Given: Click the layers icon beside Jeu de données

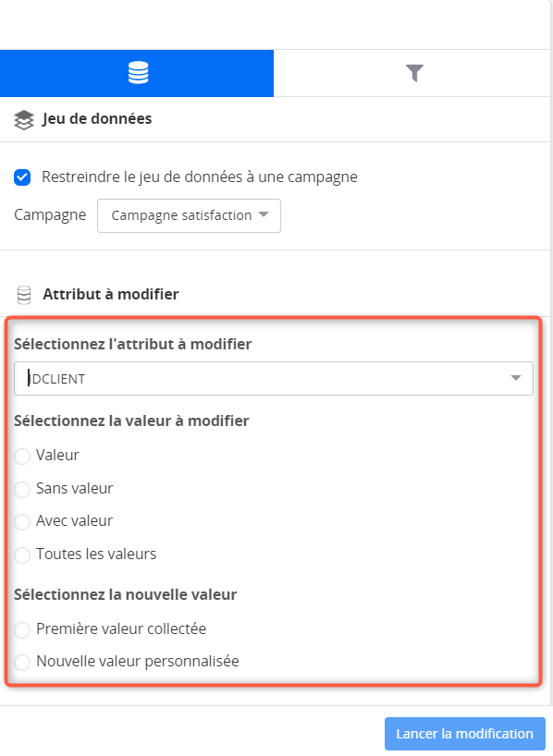Looking at the screenshot, I should tap(24, 120).
